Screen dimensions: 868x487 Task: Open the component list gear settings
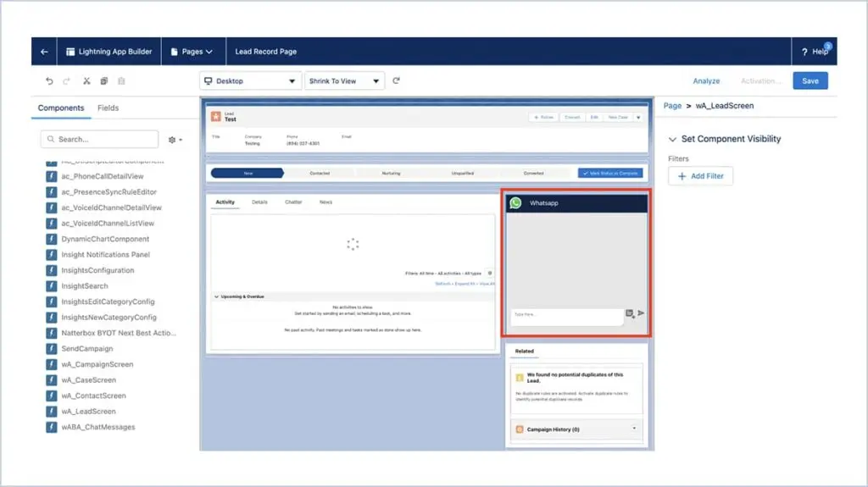[175, 140]
